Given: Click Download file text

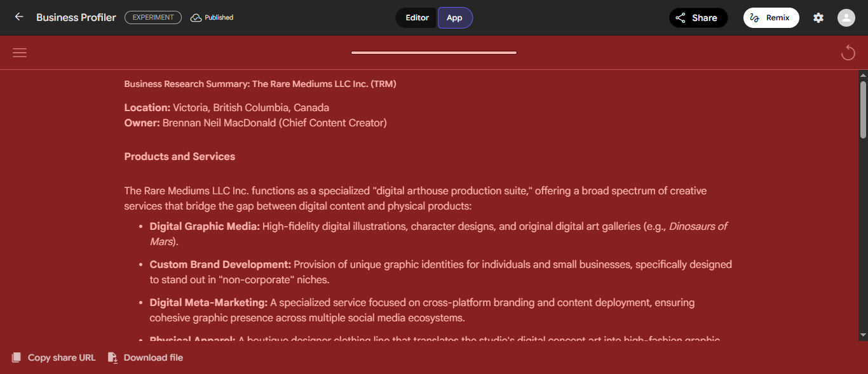Looking at the screenshot, I should (153, 357).
